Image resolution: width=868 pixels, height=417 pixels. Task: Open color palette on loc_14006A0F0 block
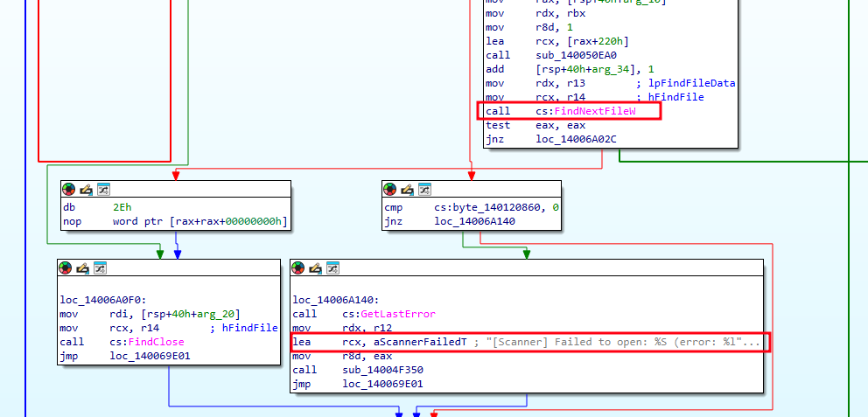[x=66, y=268]
